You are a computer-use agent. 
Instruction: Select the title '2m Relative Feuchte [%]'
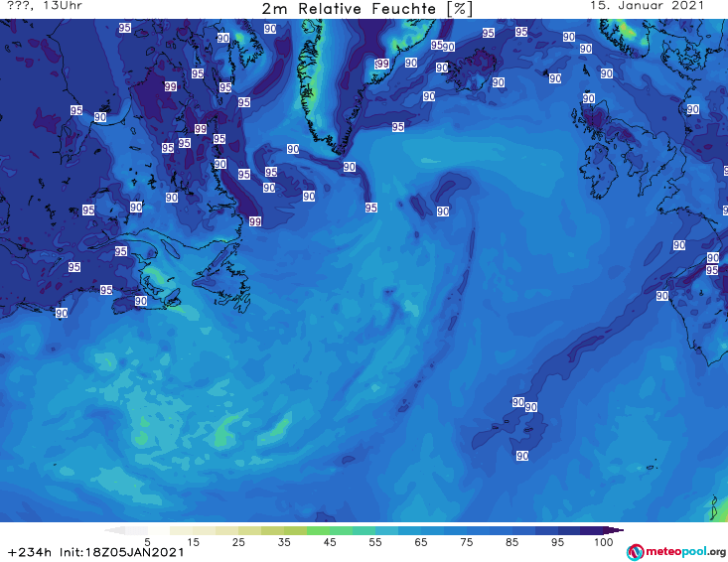pyautogui.click(x=366, y=9)
